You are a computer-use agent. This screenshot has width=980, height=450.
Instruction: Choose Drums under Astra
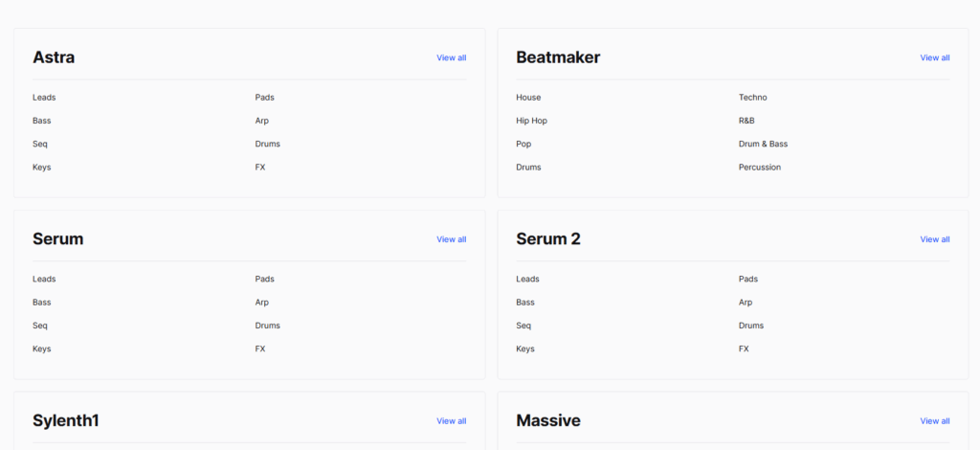(268, 144)
